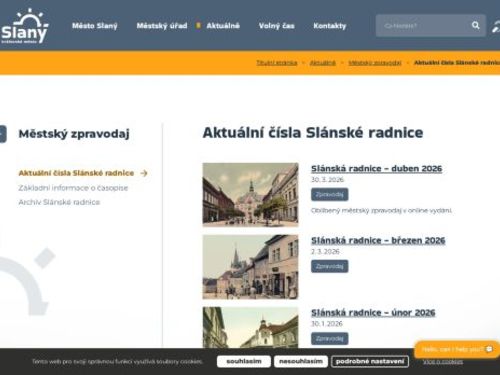The image size is (500, 375).
Task: Open the chat help widget
Action: [x=457, y=349]
